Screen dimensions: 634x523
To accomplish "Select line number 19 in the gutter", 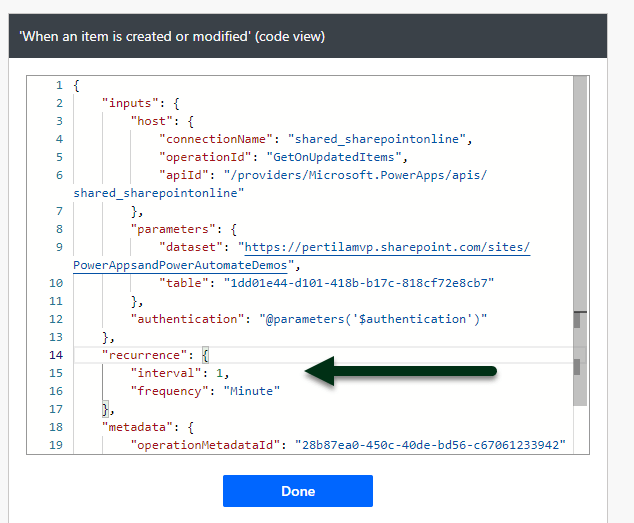I will (x=55, y=445).
